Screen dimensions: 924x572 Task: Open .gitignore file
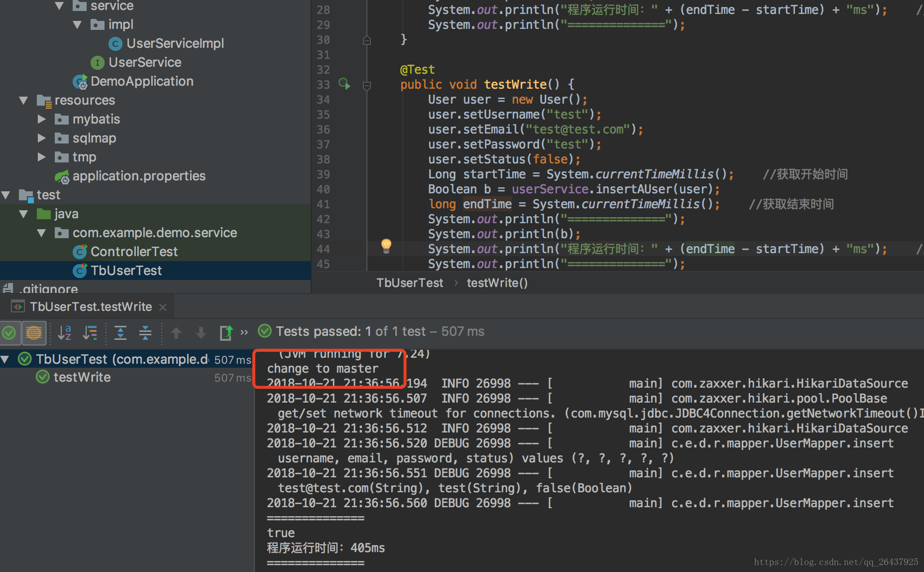click(x=48, y=288)
